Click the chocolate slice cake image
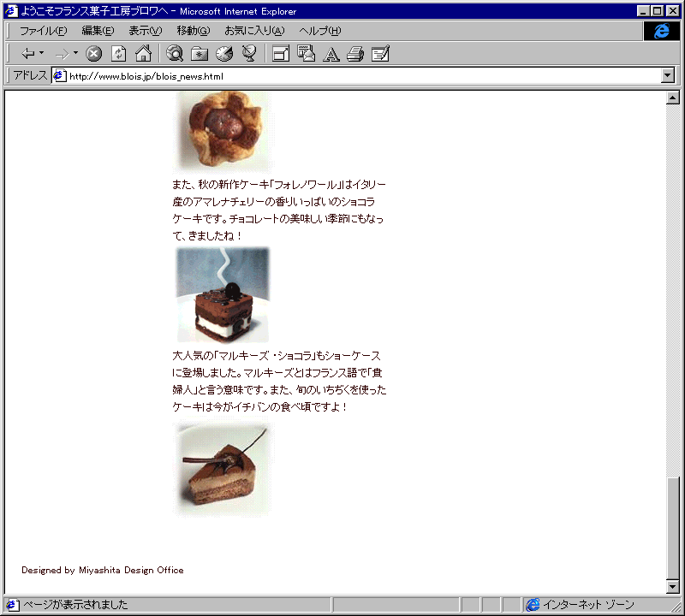The image size is (685, 616). coord(223,470)
